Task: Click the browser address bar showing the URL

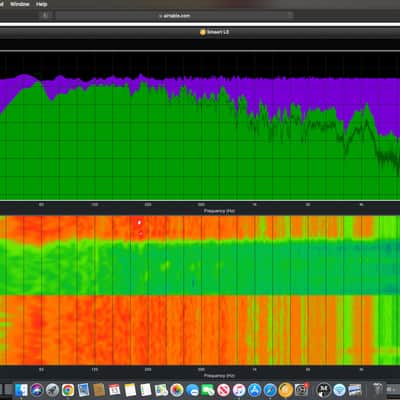Action: click(x=174, y=16)
